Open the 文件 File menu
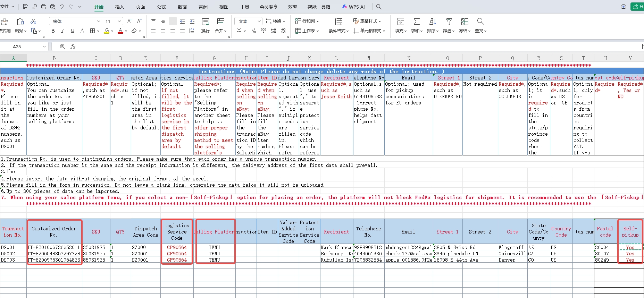 click(7, 7)
